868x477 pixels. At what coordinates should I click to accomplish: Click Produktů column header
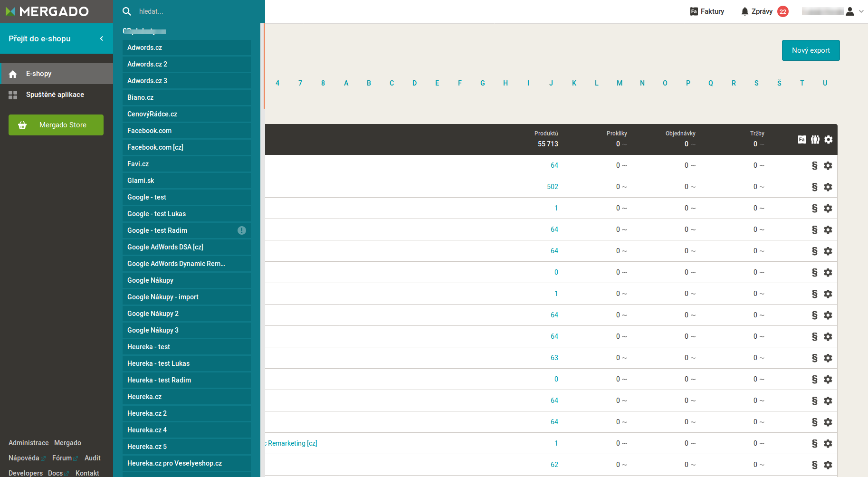click(x=546, y=134)
